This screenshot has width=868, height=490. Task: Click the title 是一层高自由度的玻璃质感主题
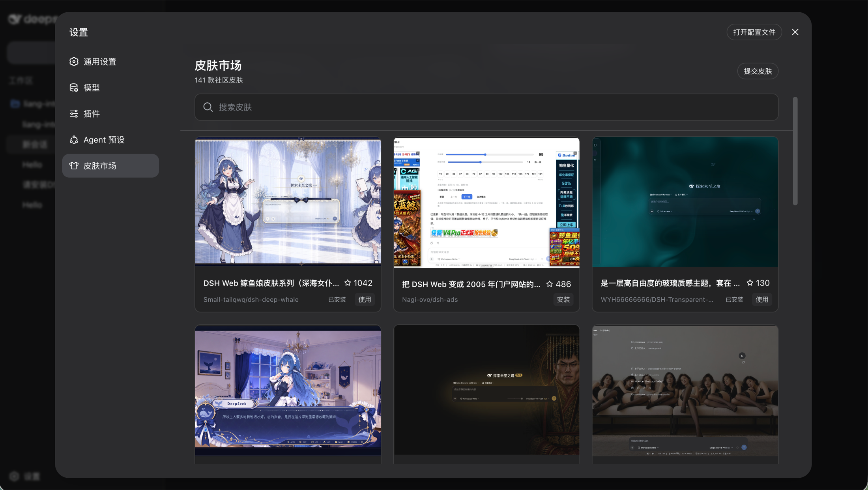[670, 283]
